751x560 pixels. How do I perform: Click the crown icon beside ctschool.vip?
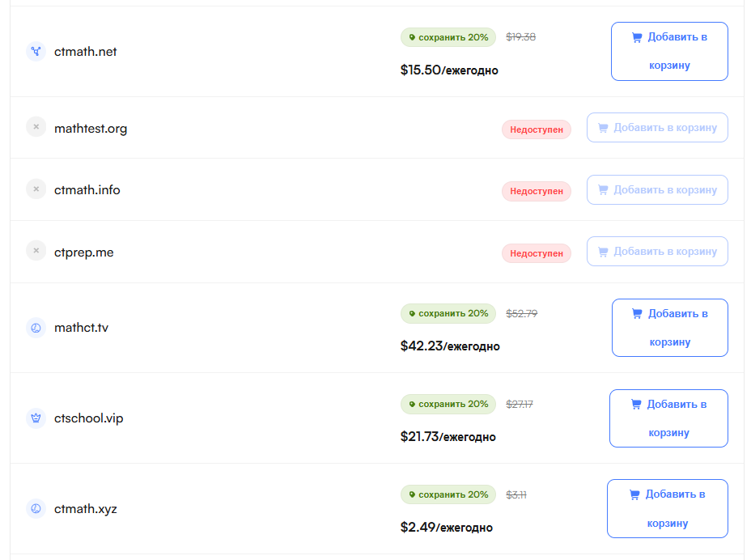(36, 418)
